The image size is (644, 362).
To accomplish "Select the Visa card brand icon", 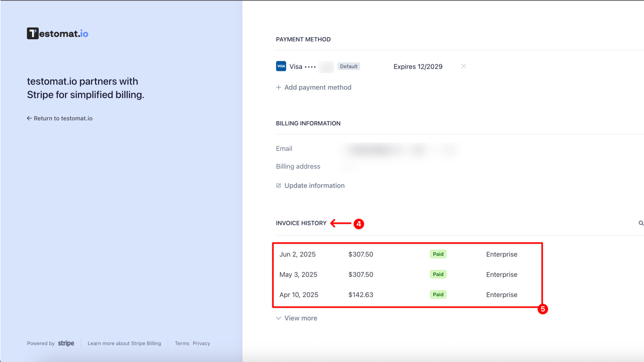I will click(x=281, y=66).
